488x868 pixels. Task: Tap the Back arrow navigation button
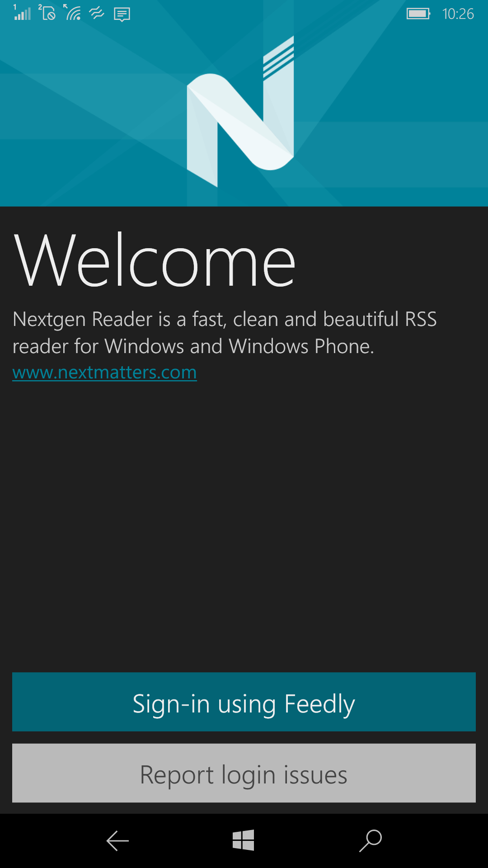[x=117, y=841]
